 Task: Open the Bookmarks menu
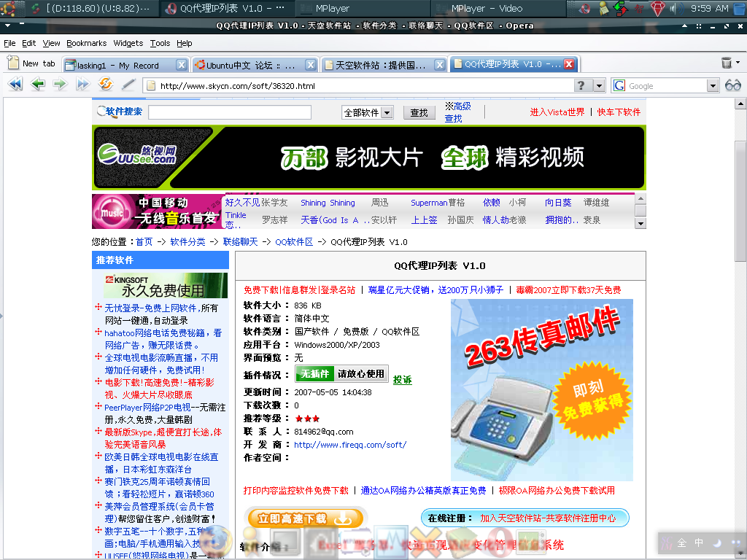(x=87, y=43)
